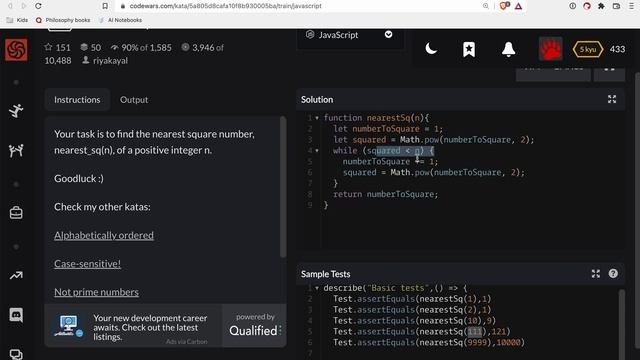Reload the page with browser refresh

38,6
